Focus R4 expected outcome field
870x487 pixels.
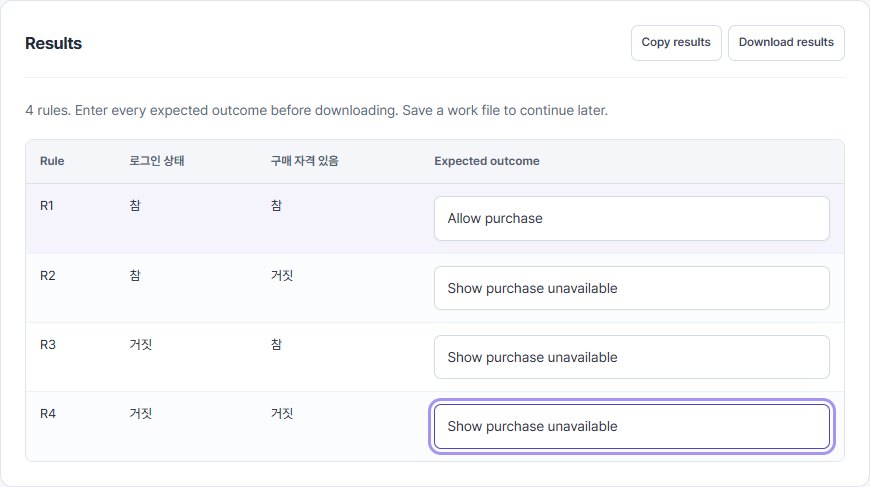(x=631, y=427)
